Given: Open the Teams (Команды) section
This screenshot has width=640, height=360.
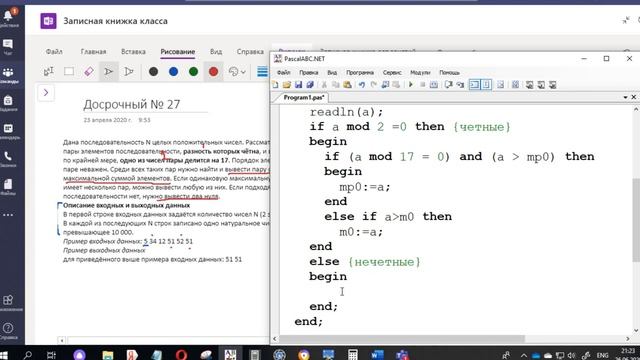Looking at the screenshot, I should [8, 75].
